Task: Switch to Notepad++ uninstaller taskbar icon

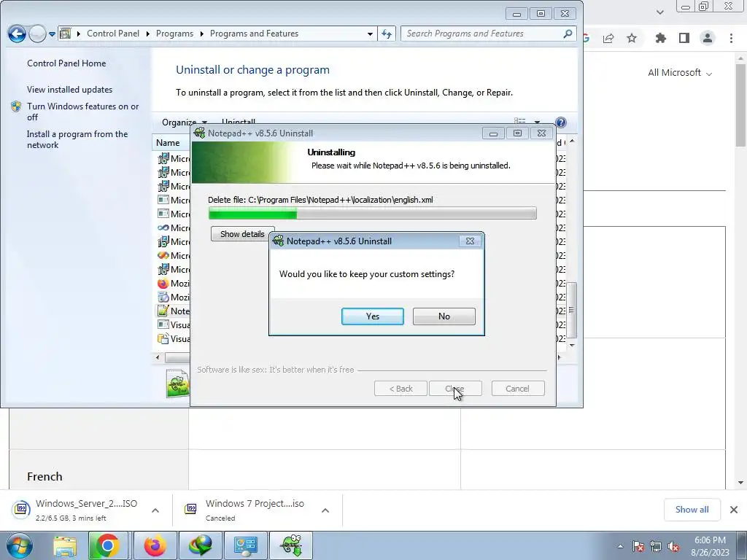Action: point(291,545)
